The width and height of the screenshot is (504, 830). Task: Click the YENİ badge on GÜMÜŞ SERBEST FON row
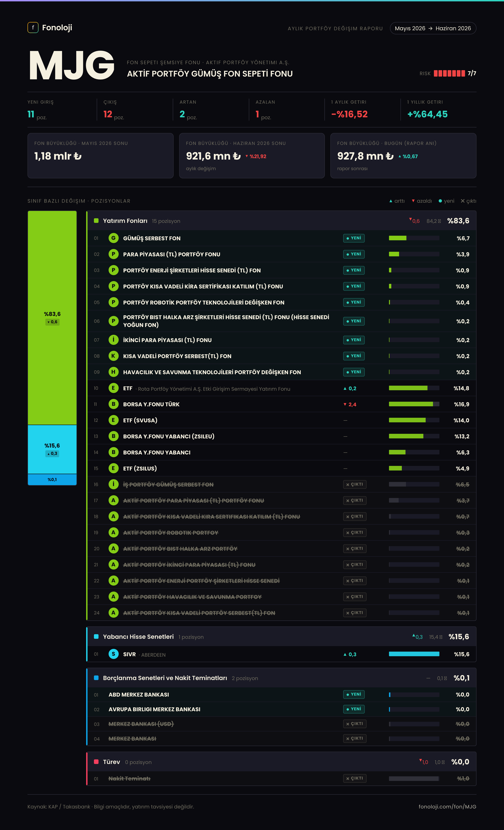354,238
